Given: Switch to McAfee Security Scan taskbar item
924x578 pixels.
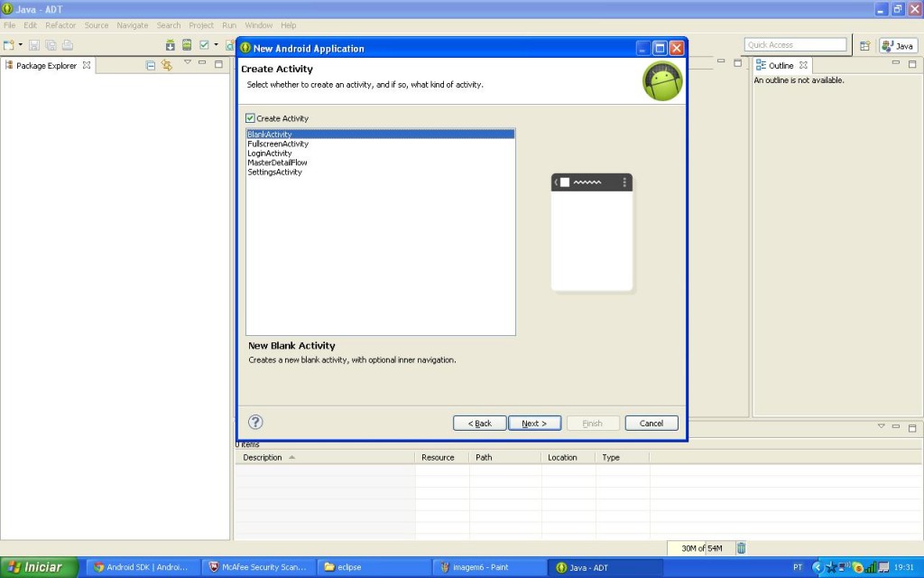Looking at the screenshot, I should click(257, 567).
